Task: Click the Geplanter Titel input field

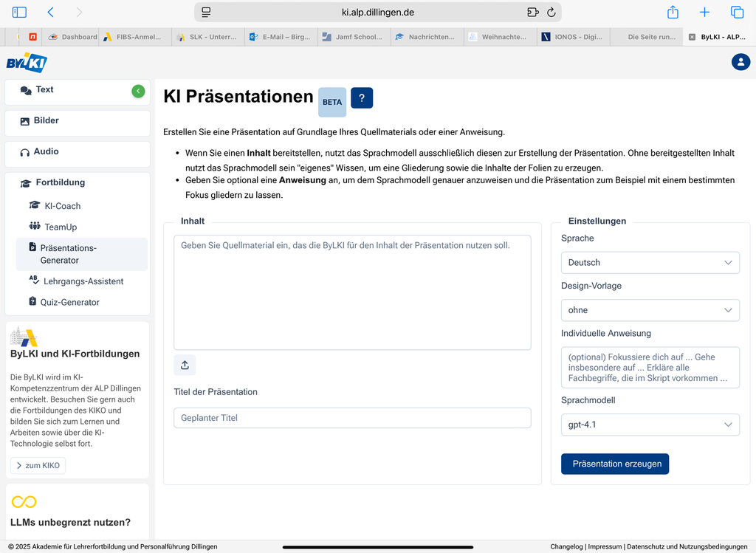Action: 352,418
